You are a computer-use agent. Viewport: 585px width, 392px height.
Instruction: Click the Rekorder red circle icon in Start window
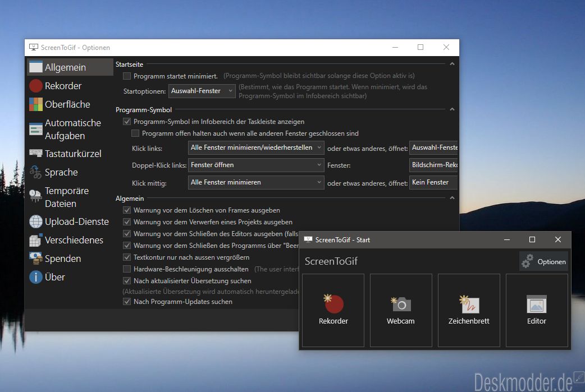pyautogui.click(x=333, y=304)
